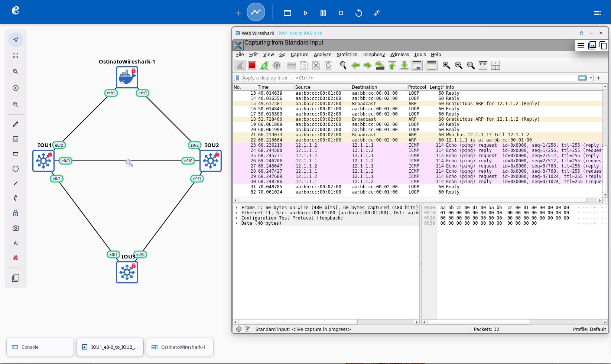This screenshot has width=611, height=364.
Task: Click the add link chart icon
Action: (x=256, y=12)
